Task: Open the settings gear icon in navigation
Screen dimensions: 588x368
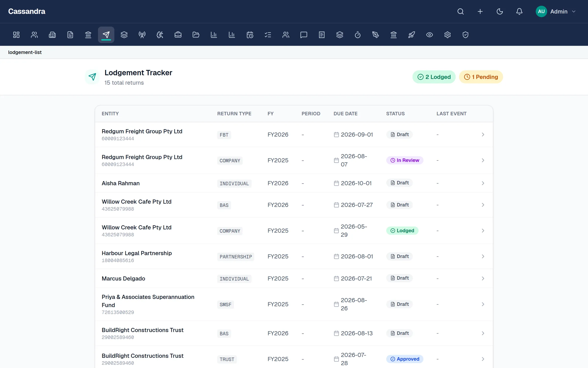Action: pos(447,35)
